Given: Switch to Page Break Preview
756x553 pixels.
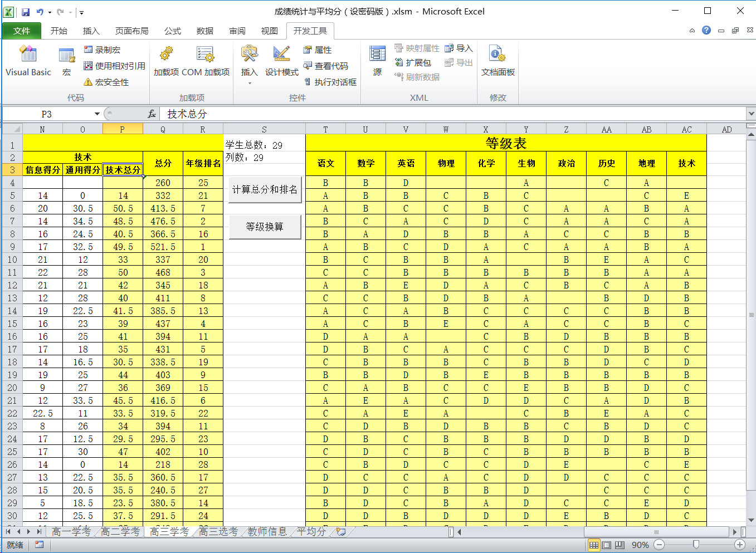Looking at the screenshot, I should pos(620,545).
